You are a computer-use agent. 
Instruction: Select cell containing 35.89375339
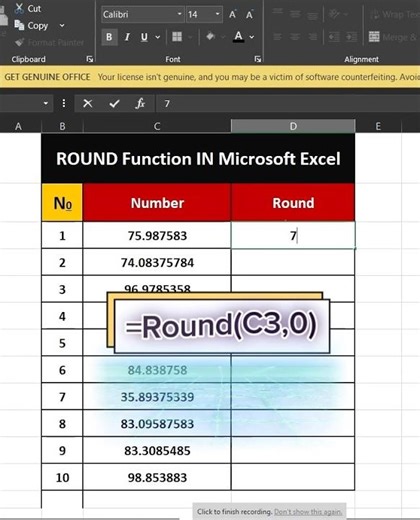tap(157, 397)
